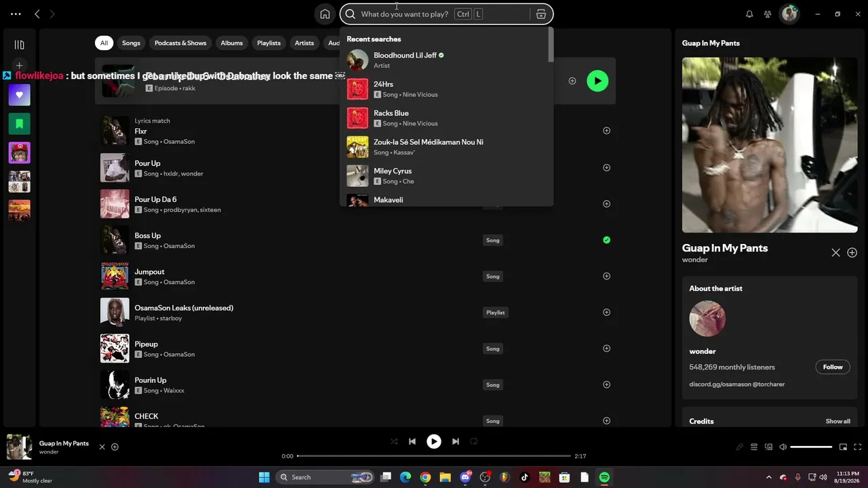The width and height of the screenshot is (868, 488).
Task: Follow the artist wonder
Action: [x=833, y=367]
